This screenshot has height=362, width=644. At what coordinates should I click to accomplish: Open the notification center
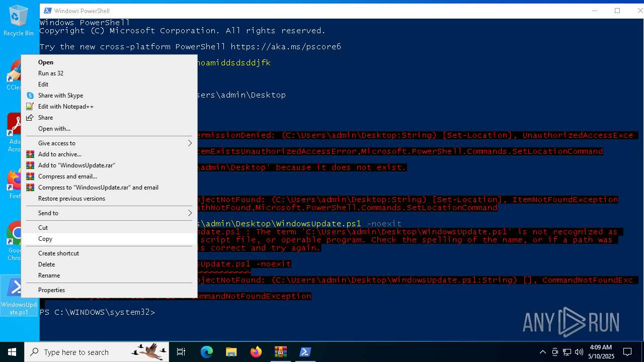pos(627,352)
